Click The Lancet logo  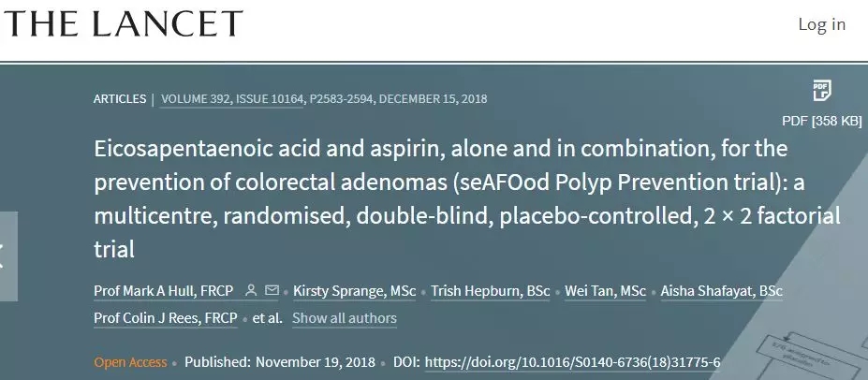click(x=122, y=23)
